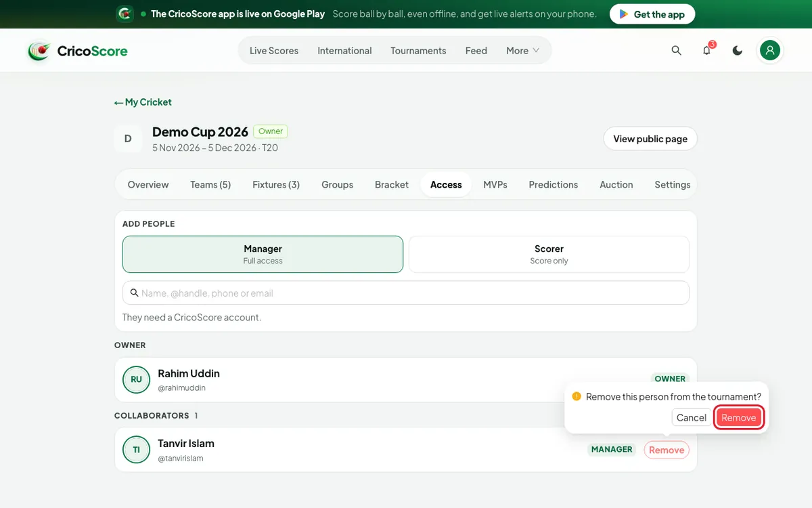Viewport: 812px width, 508px height.
Task: Select the Manager full access role
Action: pos(263,254)
